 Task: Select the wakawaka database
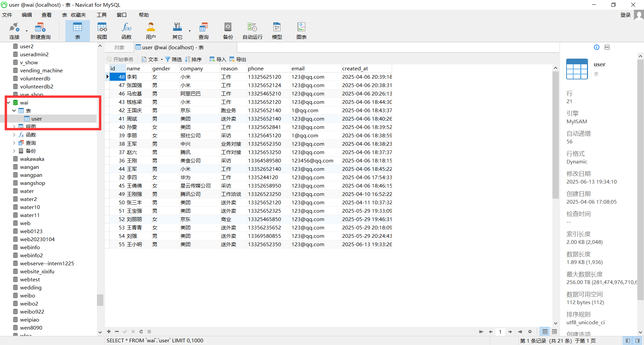pos(32,159)
